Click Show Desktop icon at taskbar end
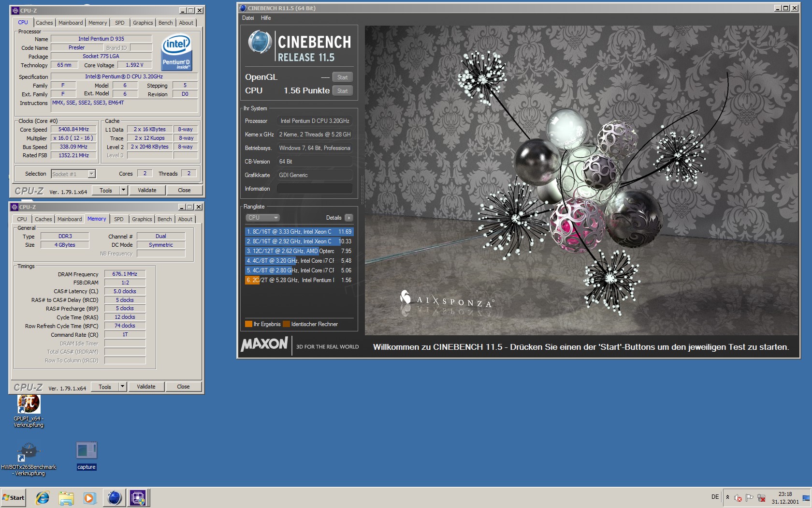This screenshot has width=812, height=508. [806, 497]
